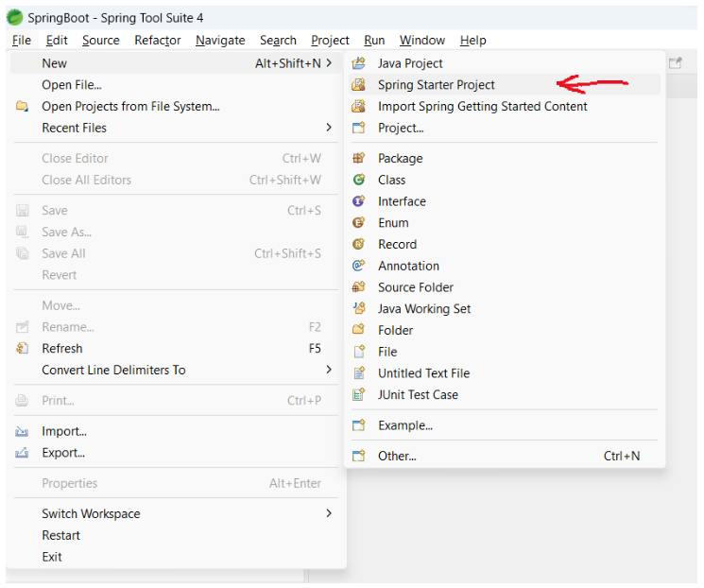Click the Record icon
704x588 pixels.
(358, 244)
